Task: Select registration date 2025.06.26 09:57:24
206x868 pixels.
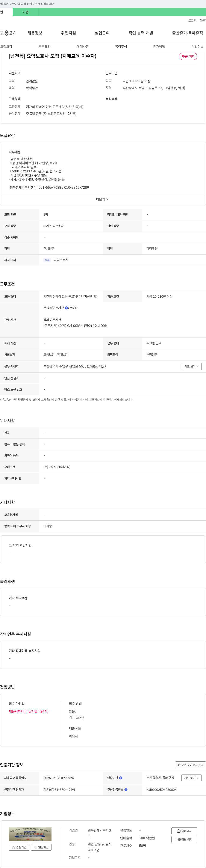Action: click(59, 778)
